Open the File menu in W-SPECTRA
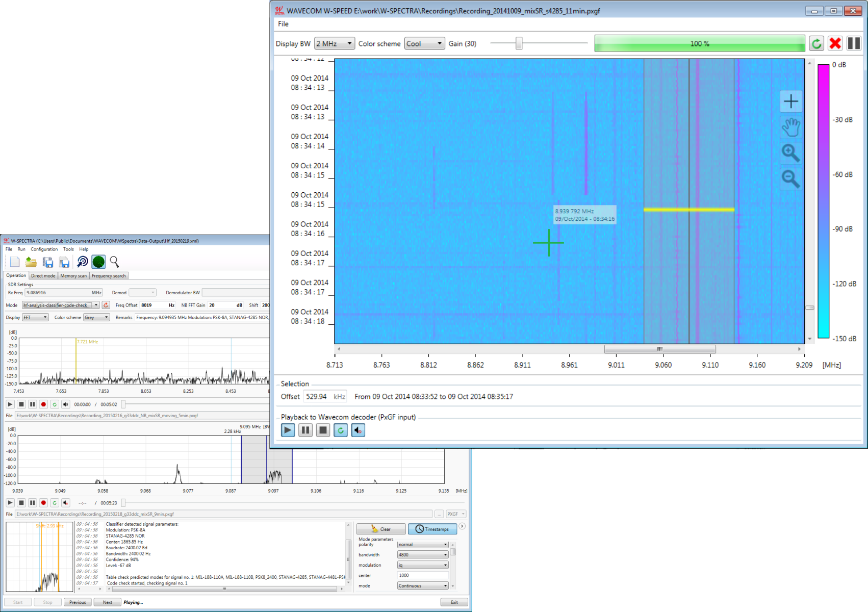Screen dimensions: 868x612 tap(9, 249)
